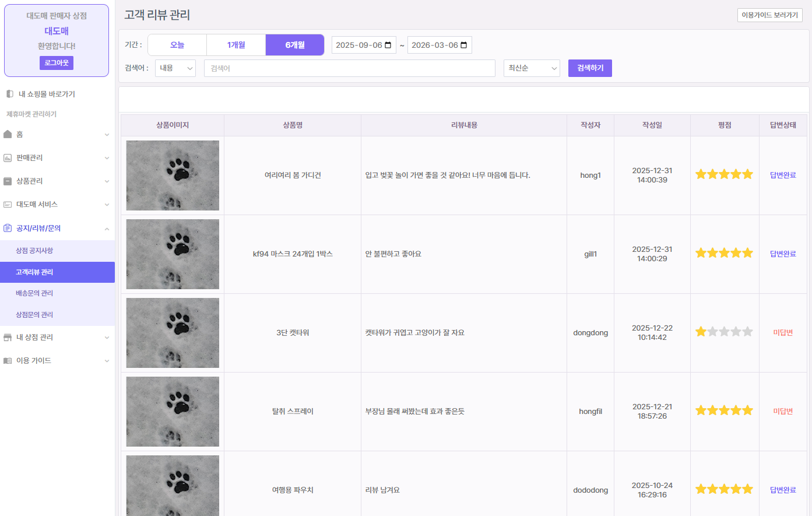
Task: Open the 최신순 sort order dropdown
Action: (x=532, y=68)
